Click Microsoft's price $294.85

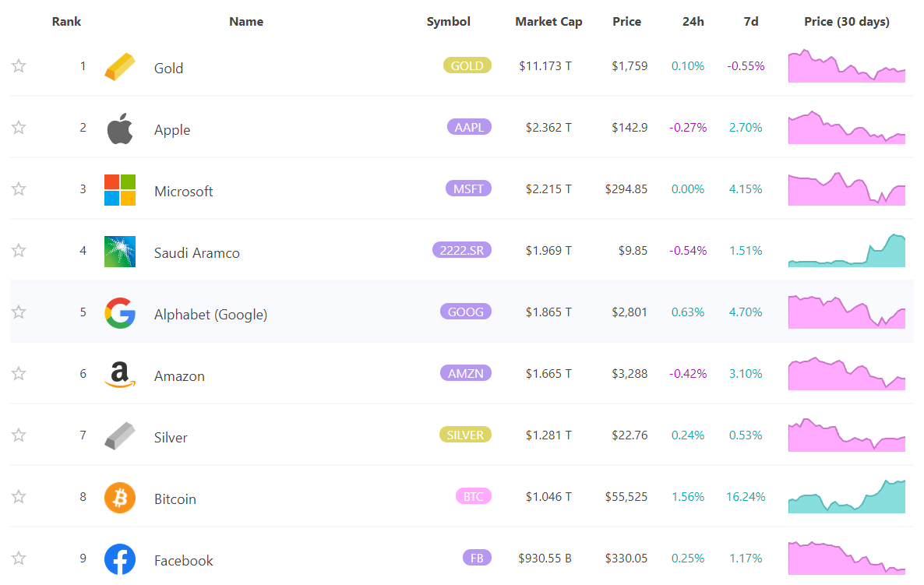(626, 189)
